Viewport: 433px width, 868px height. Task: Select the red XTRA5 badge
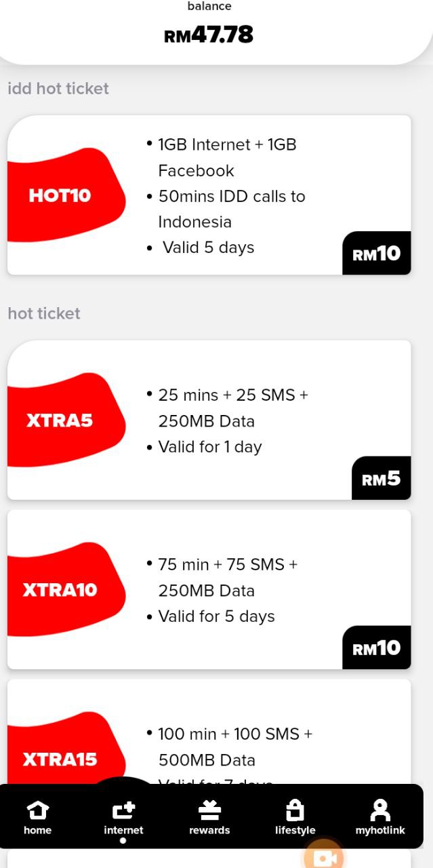tap(61, 420)
